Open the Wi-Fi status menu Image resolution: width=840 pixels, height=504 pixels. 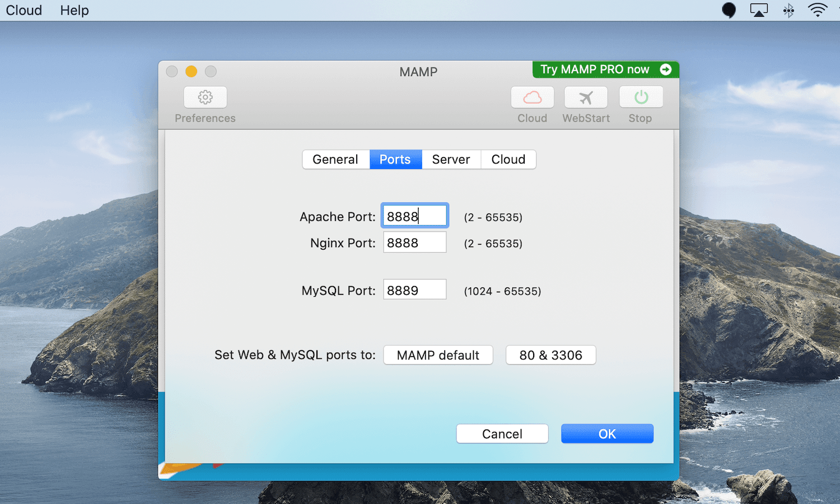(x=818, y=10)
